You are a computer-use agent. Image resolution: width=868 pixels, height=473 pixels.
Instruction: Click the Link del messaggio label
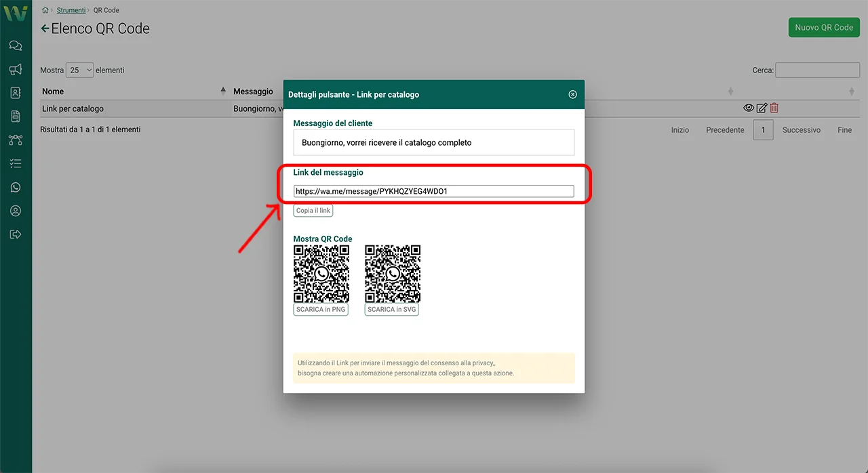coord(328,173)
